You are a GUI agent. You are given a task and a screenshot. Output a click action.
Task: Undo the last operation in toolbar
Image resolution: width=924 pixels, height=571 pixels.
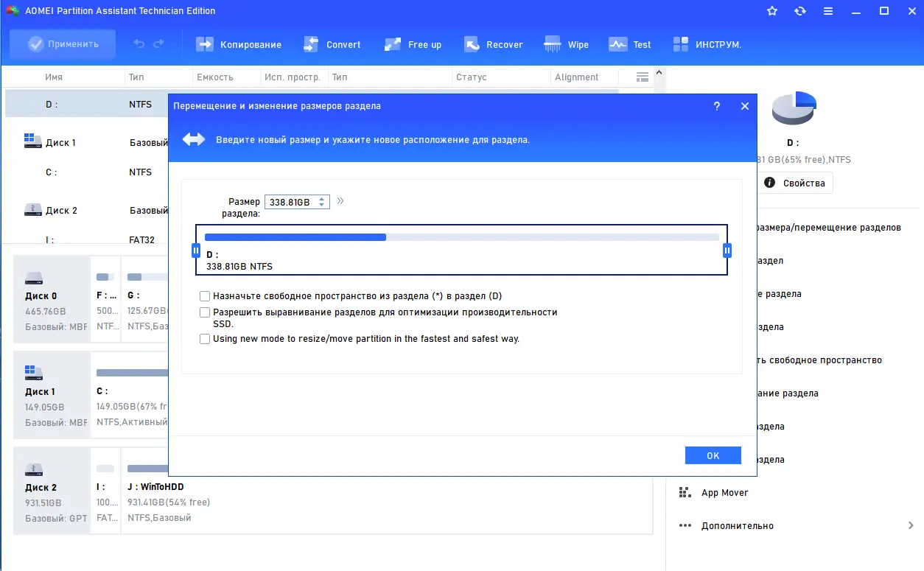tap(139, 44)
